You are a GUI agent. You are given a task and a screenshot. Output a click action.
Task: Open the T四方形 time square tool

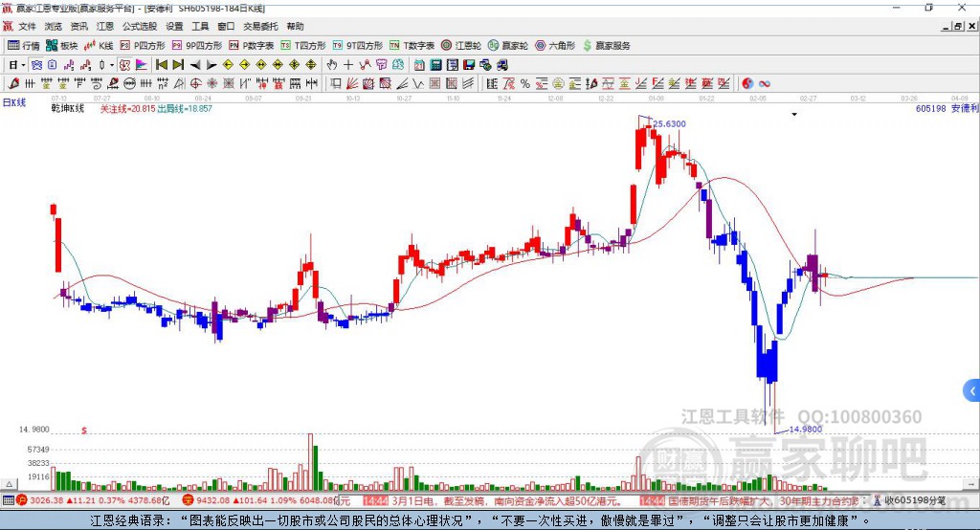tap(303, 46)
